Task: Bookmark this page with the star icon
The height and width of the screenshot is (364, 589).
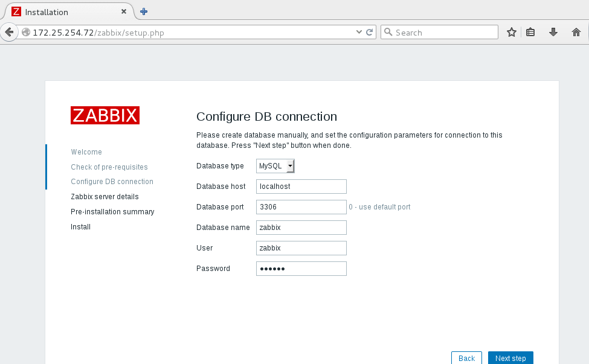Action: 511,32
